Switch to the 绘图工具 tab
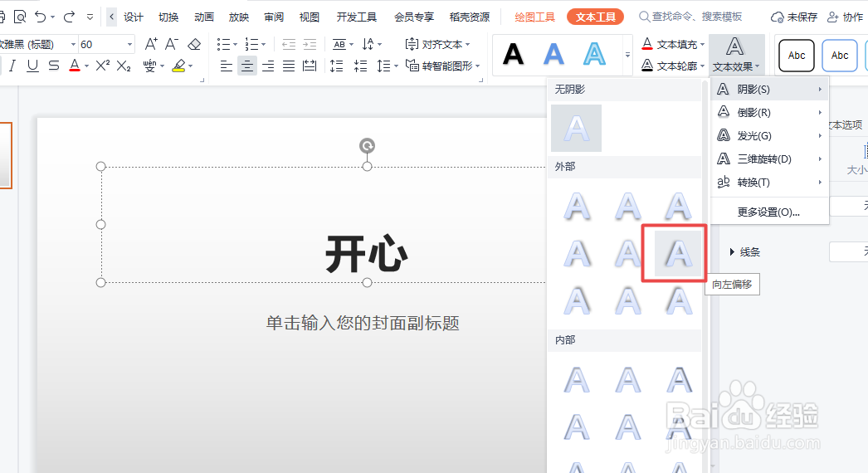Viewport: 868px width, 473px height. tap(534, 17)
